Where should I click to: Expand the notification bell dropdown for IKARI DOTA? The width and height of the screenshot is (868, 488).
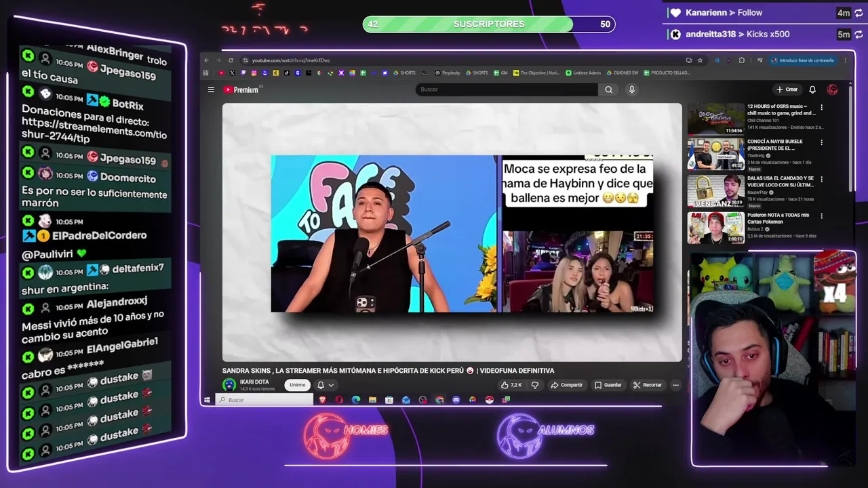point(325,385)
